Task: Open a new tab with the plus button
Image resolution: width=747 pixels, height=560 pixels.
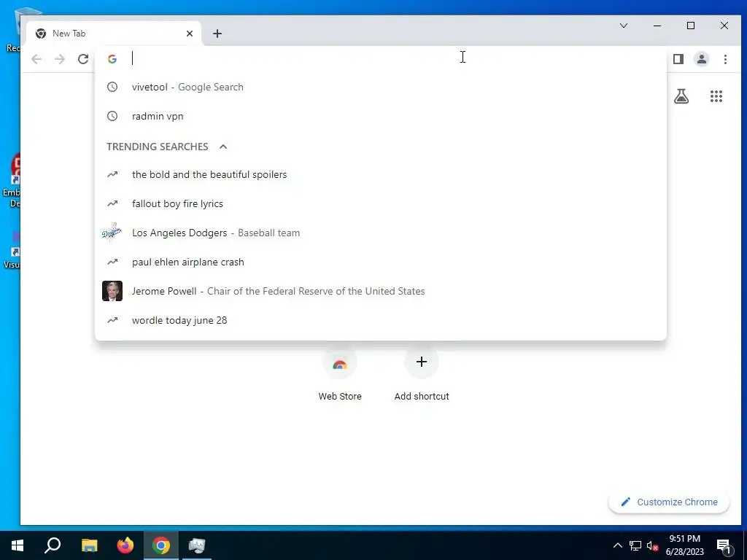Action: 217,34
